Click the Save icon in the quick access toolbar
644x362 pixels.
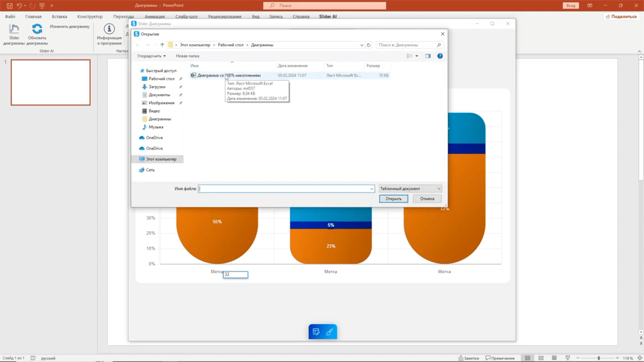(x=10, y=5)
